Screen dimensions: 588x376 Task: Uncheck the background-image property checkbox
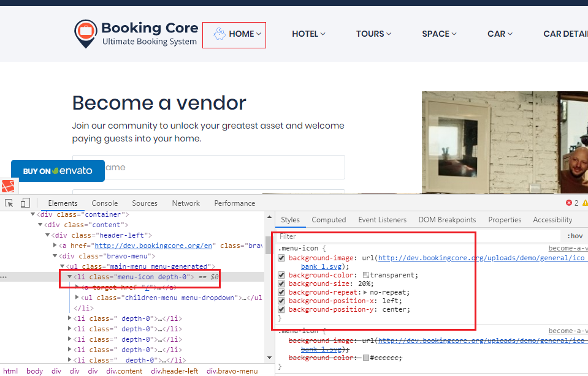point(282,258)
